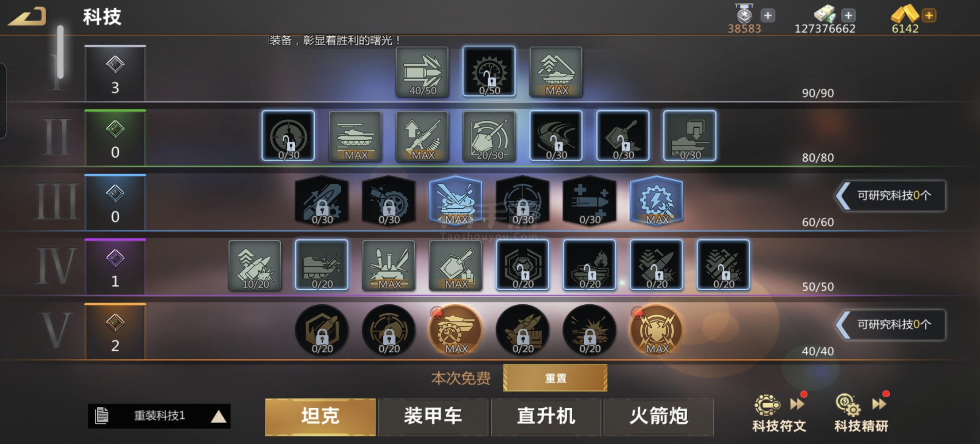Screen dimensions: 980x444
Task: Switch to the 火箭炮 tab
Action: click(x=659, y=417)
